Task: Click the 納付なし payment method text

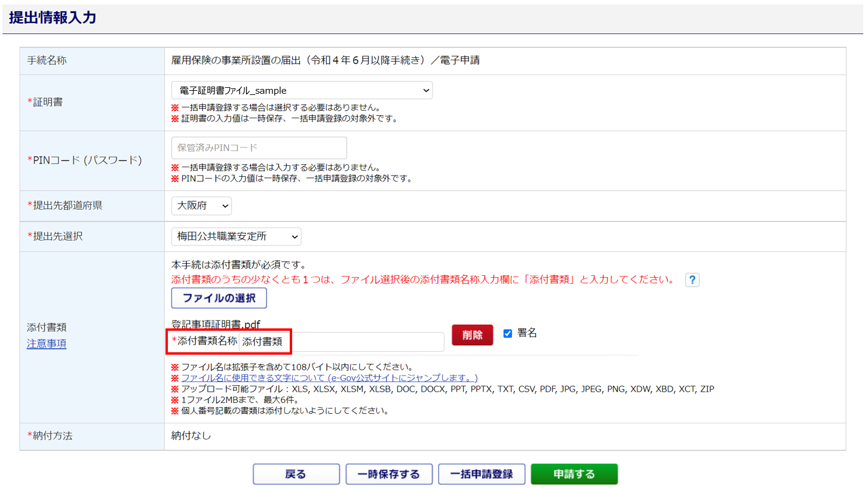Action: pos(191,436)
